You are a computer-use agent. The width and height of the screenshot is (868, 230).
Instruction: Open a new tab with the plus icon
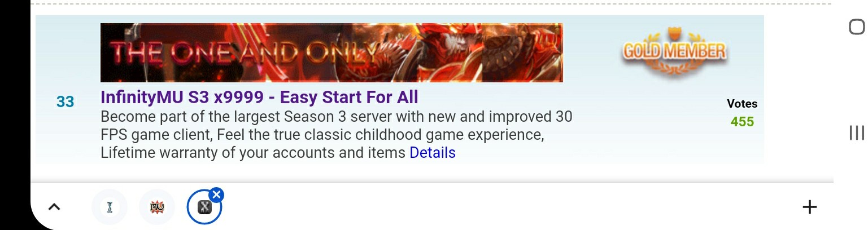809,207
